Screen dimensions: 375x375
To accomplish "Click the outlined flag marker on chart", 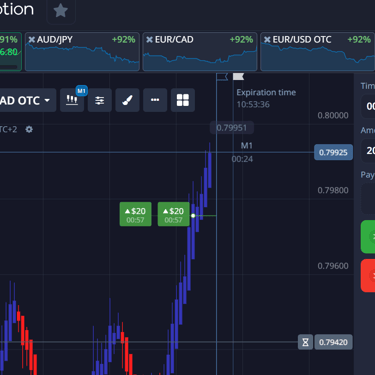I will [222, 77].
